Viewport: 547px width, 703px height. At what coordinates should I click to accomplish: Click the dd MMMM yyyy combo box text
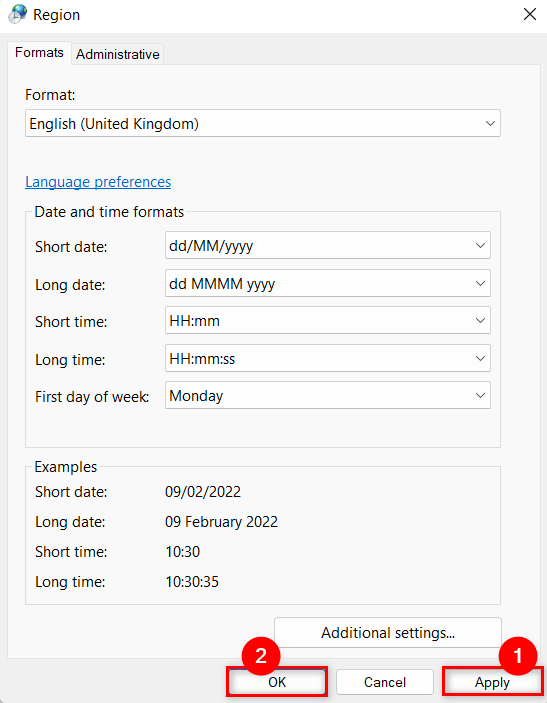point(222,284)
